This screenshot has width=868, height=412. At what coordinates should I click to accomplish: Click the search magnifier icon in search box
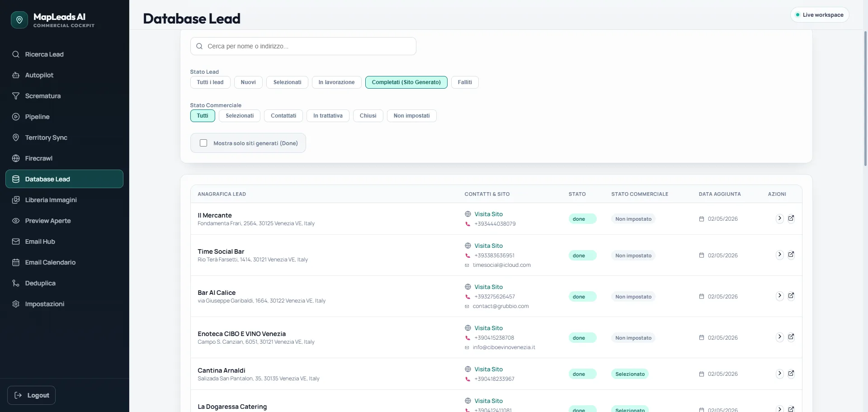199,46
